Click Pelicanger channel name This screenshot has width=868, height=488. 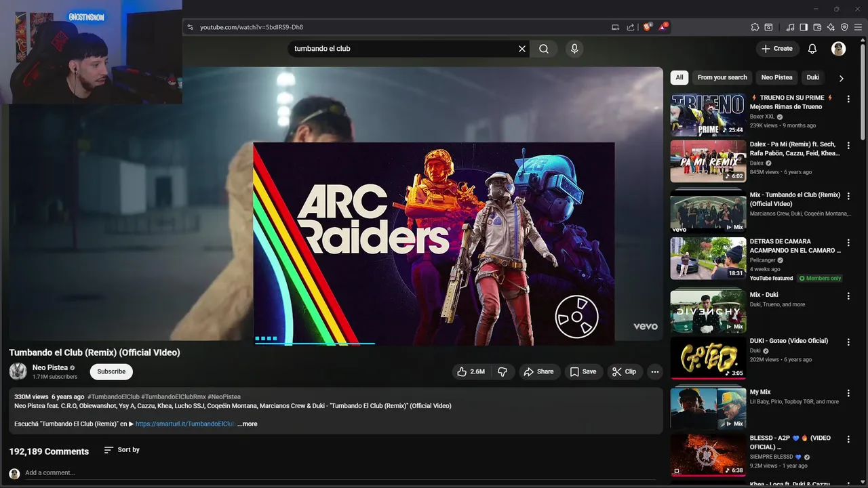tap(764, 260)
